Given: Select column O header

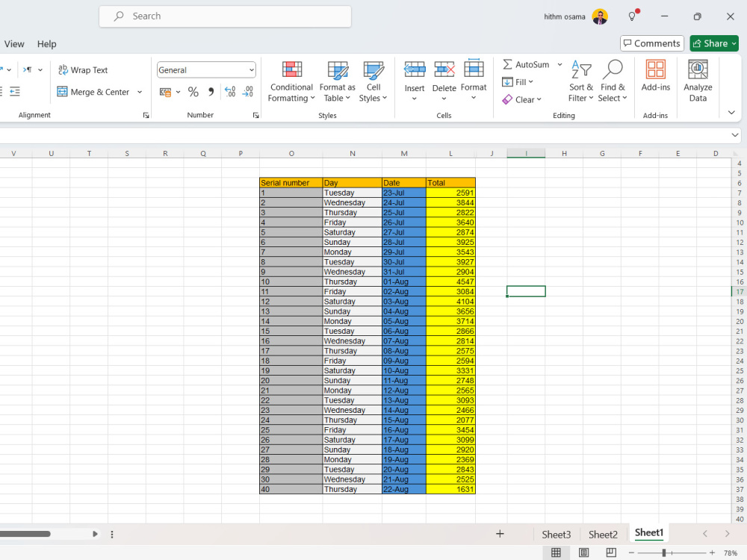Looking at the screenshot, I should pyautogui.click(x=291, y=153).
